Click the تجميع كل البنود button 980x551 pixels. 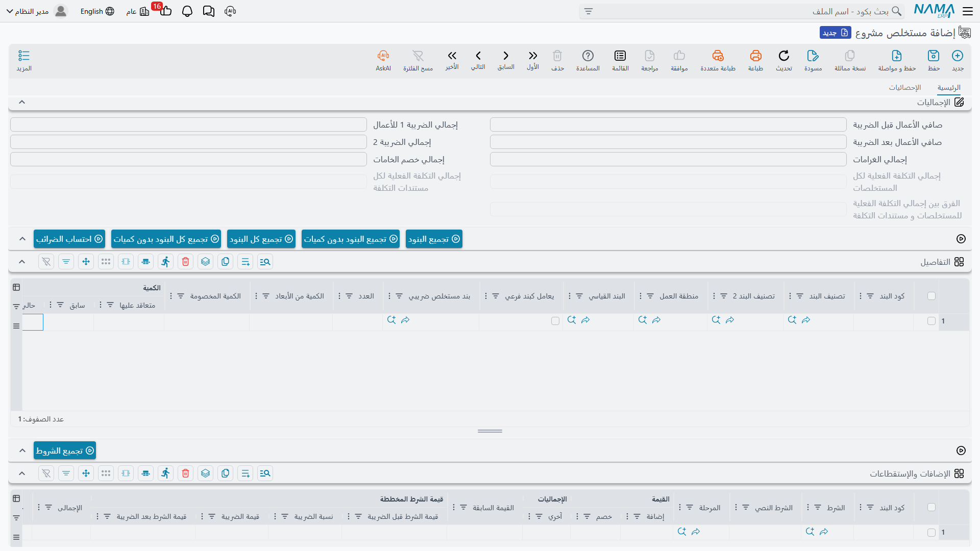(261, 239)
